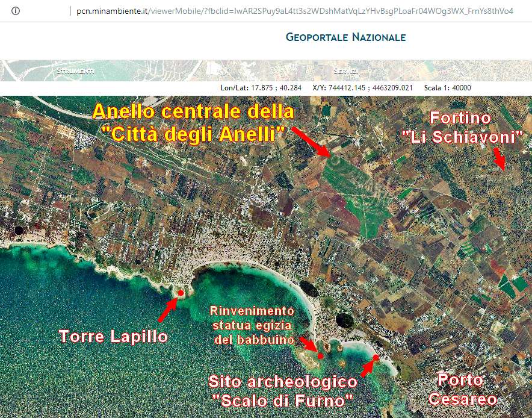
Task: Open the Servizi menu
Action: [x=346, y=71]
